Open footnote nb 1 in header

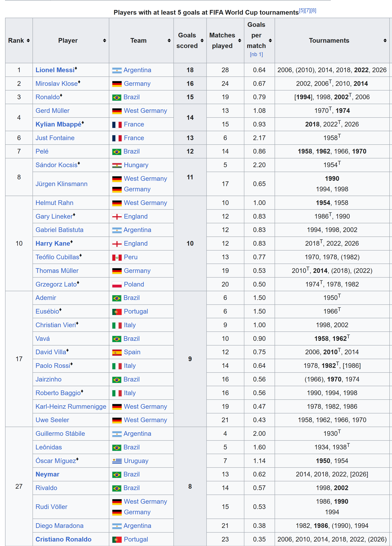(256, 54)
